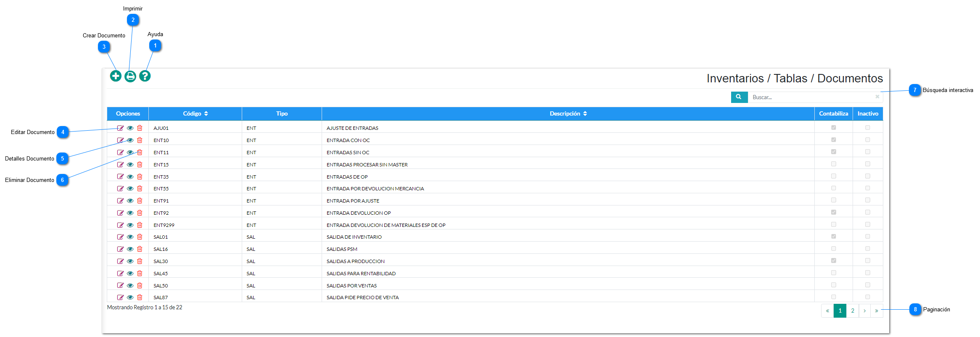Delete document ENT35

(x=140, y=177)
